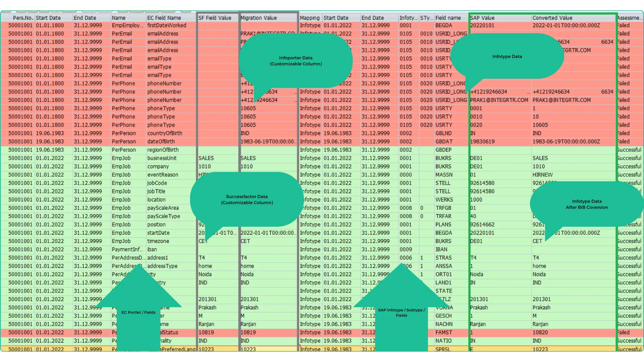The height and width of the screenshot is (362, 644).
Task: Select the WERKS field name cell
Action: point(451,200)
